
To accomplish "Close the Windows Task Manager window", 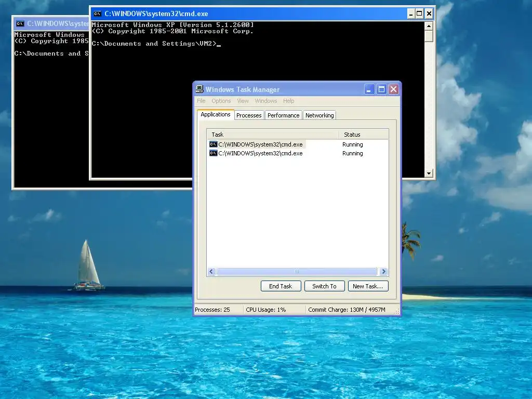I will pyautogui.click(x=394, y=89).
